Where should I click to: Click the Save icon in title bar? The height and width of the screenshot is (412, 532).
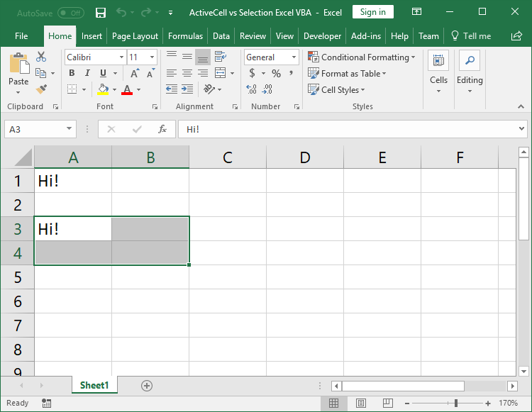(101, 13)
